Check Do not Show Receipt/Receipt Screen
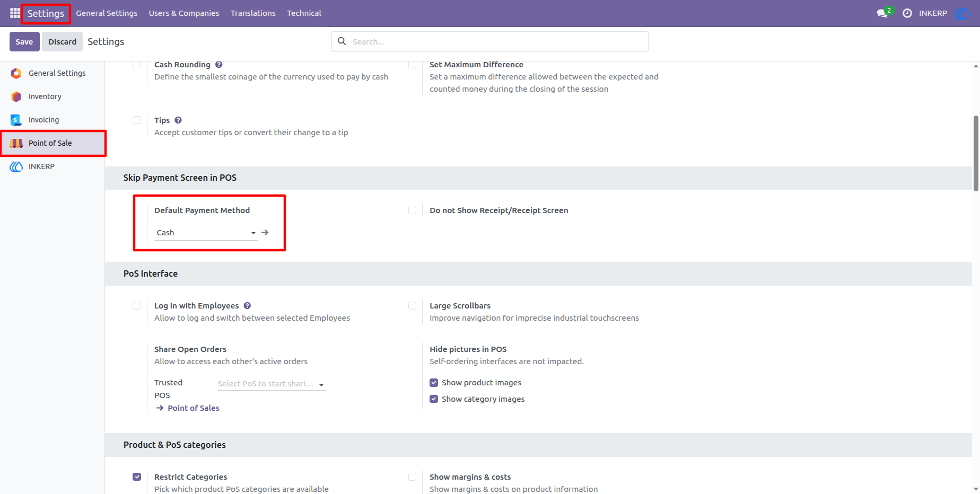The height and width of the screenshot is (494, 980). pyautogui.click(x=412, y=210)
